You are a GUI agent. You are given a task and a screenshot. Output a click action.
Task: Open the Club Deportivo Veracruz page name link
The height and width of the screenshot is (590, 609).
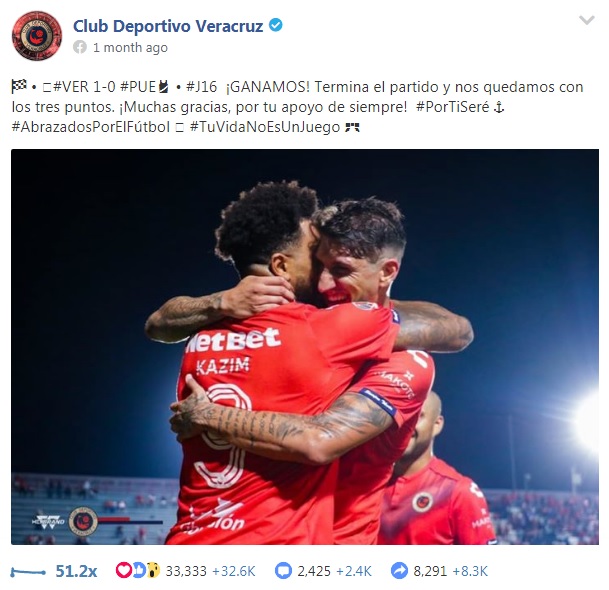168,26
